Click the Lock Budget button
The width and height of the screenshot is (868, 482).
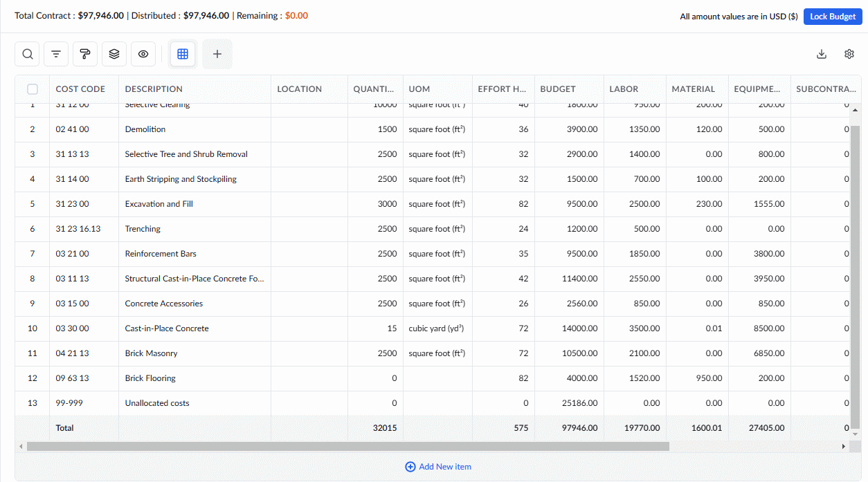click(x=833, y=17)
